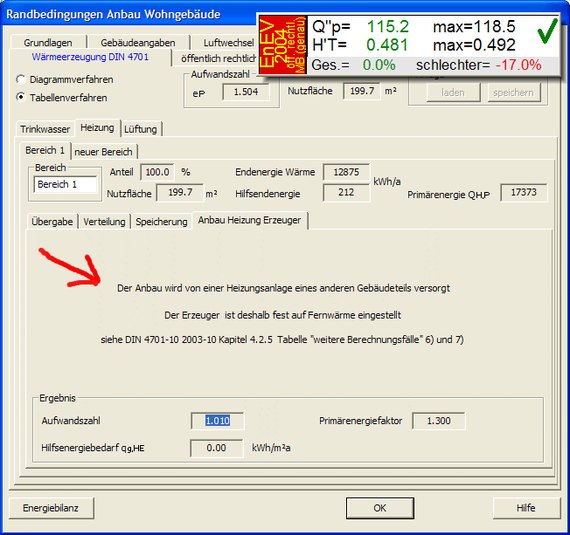The height and width of the screenshot is (535, 570).
Task: Switch to the Lüftung tab
Action: [141, 129]
